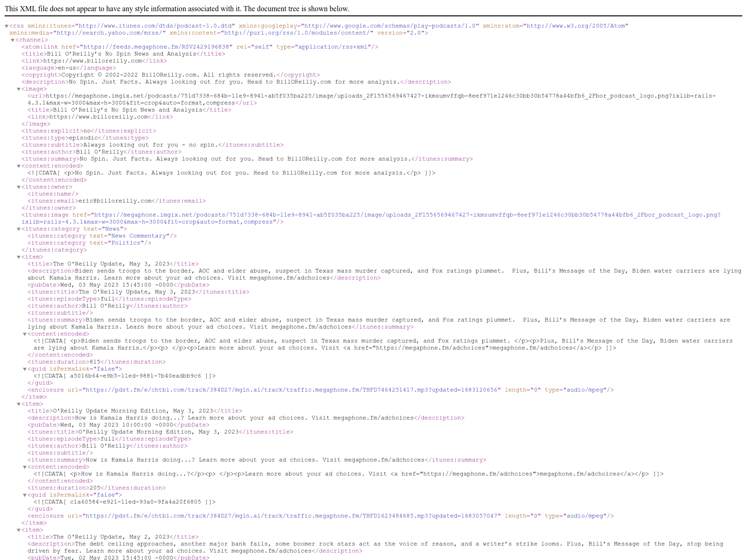Collapse item titled O'Reilly Update Morning Edition

19,404
